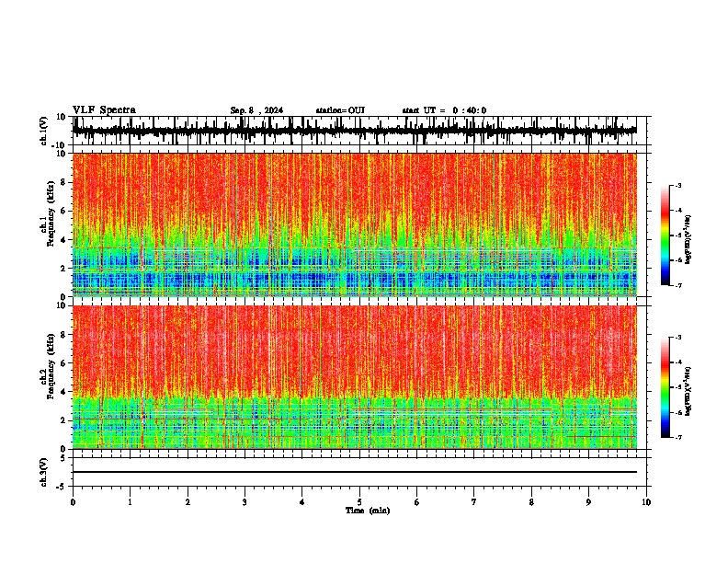Click the "5" tick on ch.3(V) axis
The width and height of the screenshot is (728, 563).
click(x=64, y=458)
